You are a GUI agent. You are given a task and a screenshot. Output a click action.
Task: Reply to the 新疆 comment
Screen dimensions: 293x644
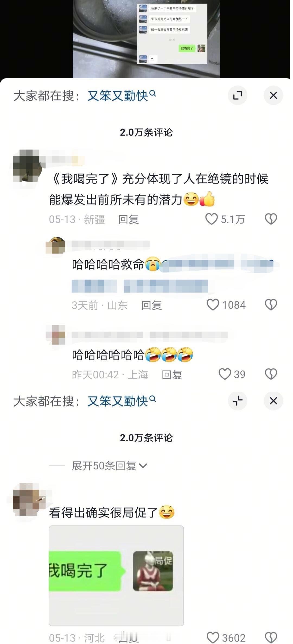pyautogui.click(x=129, y=219)
